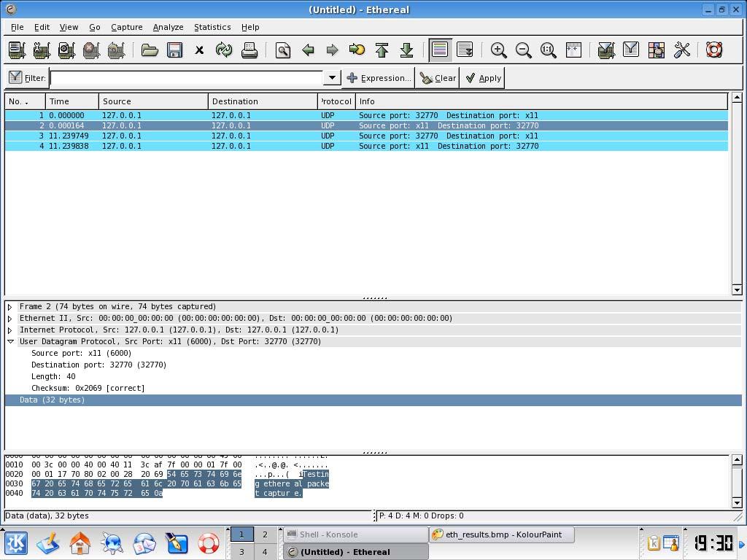Open the KDE K menu
Screen dimensions: 747x560
coord(16,542)
